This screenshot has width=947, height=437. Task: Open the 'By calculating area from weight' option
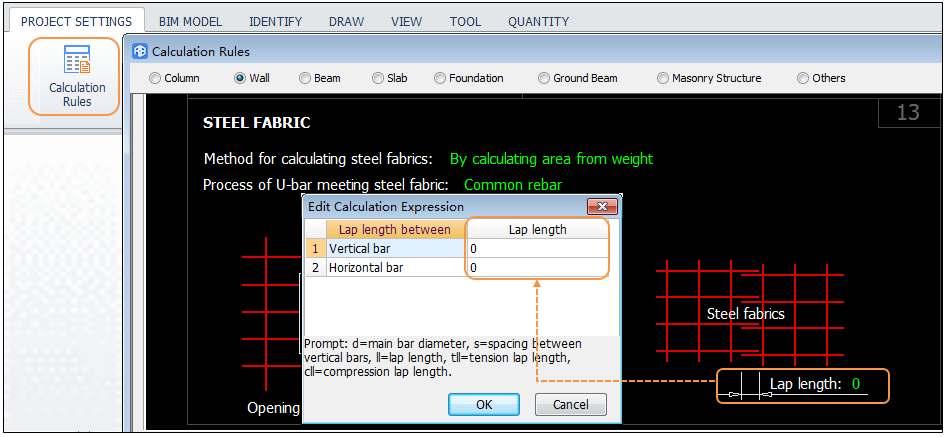pyautogui.click(x=551, y=159)
